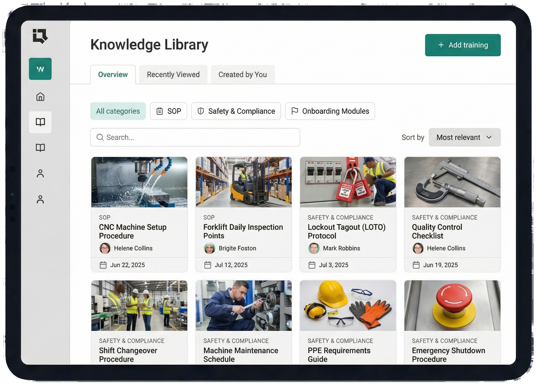Filter by the SOP category chip
536x392 pixels.
(168, 111)
